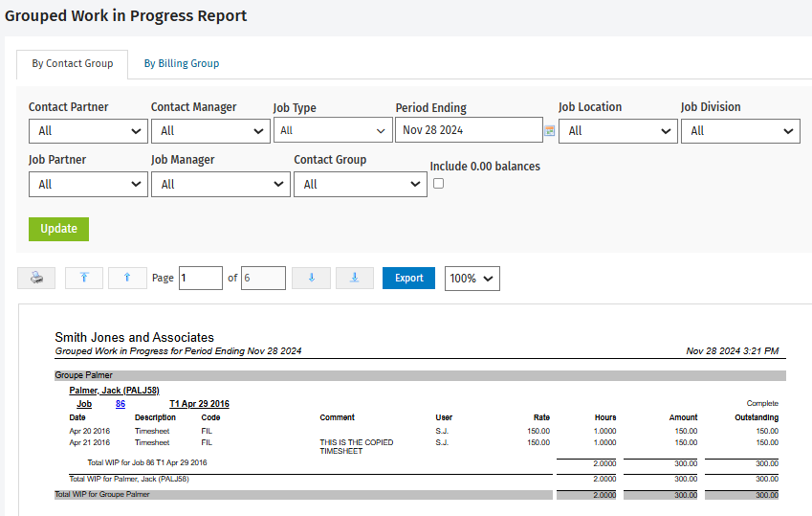Image resolution: width=812 pixels, height=516 pixels.
Task: Open job number 86 link
Action: coord(121,404)
